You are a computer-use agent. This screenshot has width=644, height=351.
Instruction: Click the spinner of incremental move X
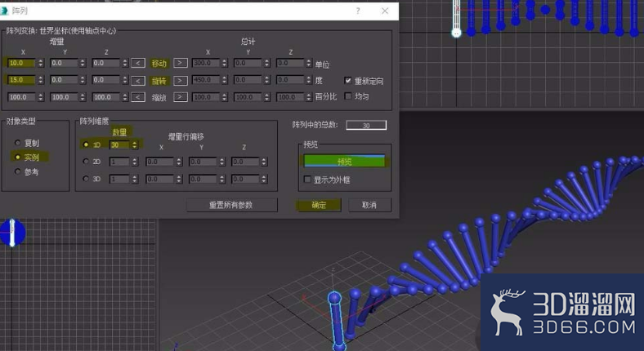click(41, 63)
